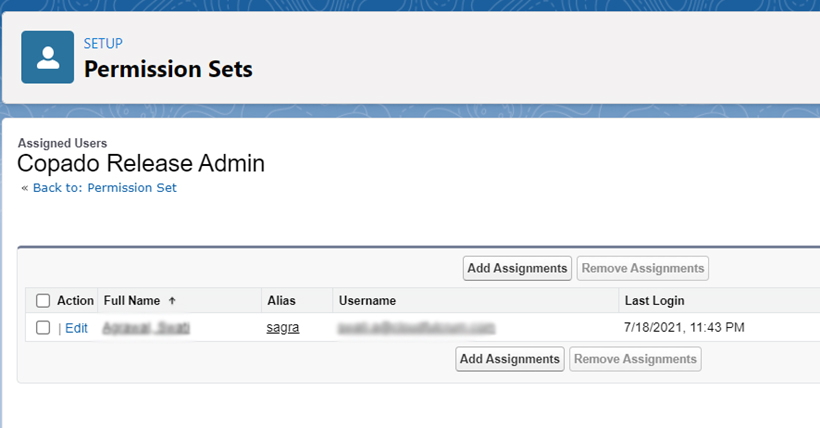The height and width of the screenshot is (428, 820).
Task: Sort by the Alias column header
Action: (281, 300)
